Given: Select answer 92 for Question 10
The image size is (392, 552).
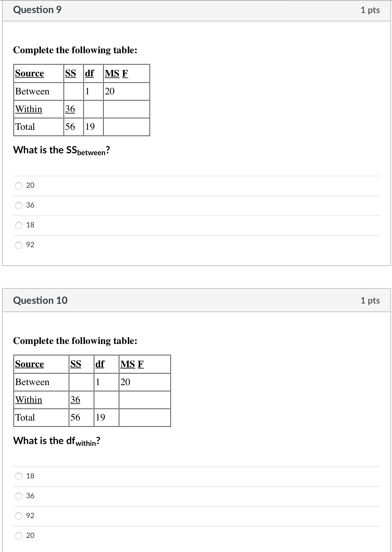Looking at the screenshot, I should [19, 516].
